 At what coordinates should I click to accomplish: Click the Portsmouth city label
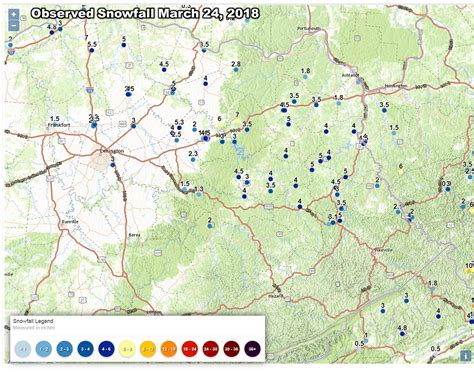click(x=308, y=29)
